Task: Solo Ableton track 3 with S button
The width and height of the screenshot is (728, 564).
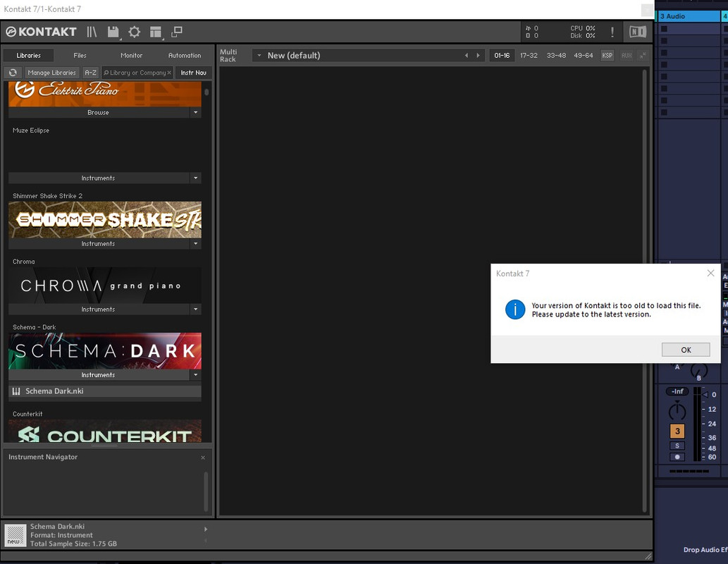Action: (677, 446)
